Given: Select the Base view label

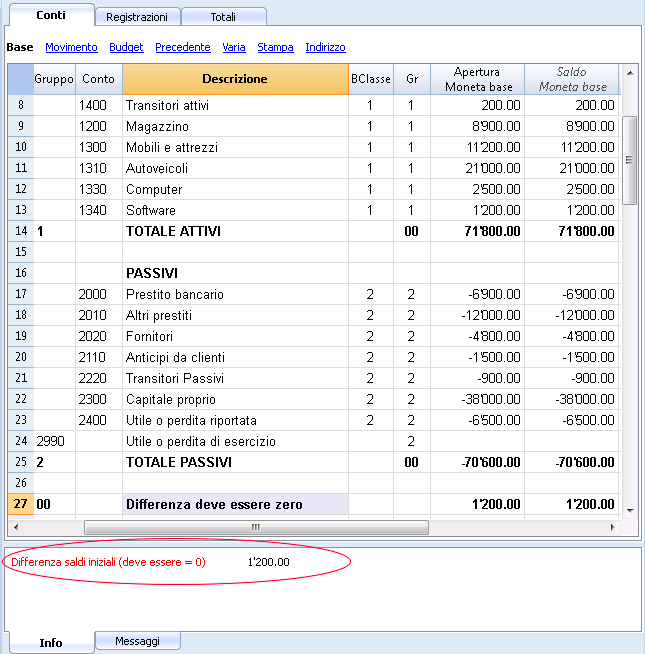Looking at the screenshot, I should pyautogui.click(x=20, y=47).
